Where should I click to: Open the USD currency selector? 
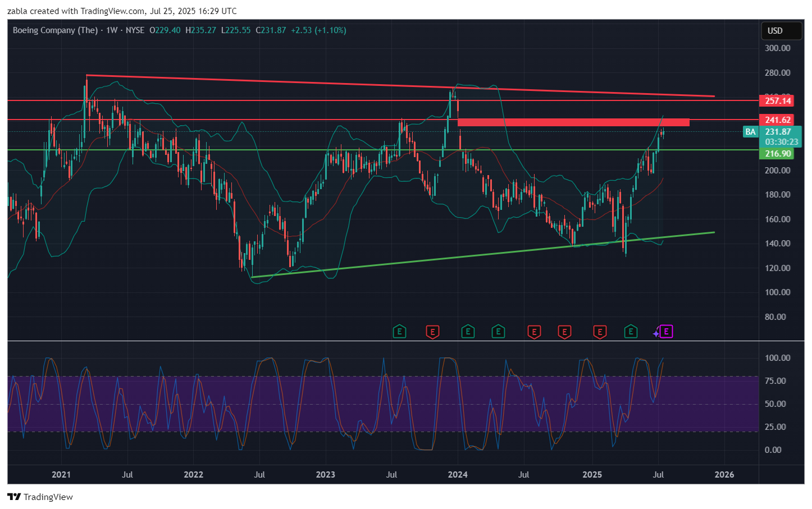781,31
